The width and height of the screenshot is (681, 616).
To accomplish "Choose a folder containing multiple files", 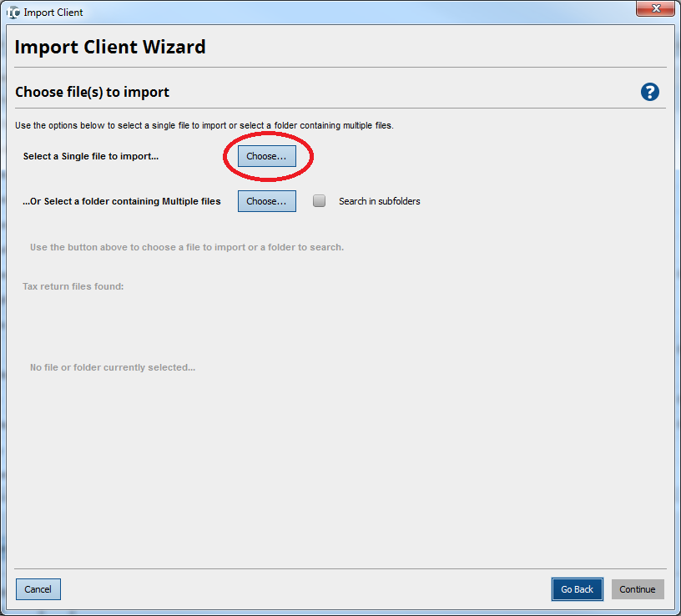I will point(266,201).
